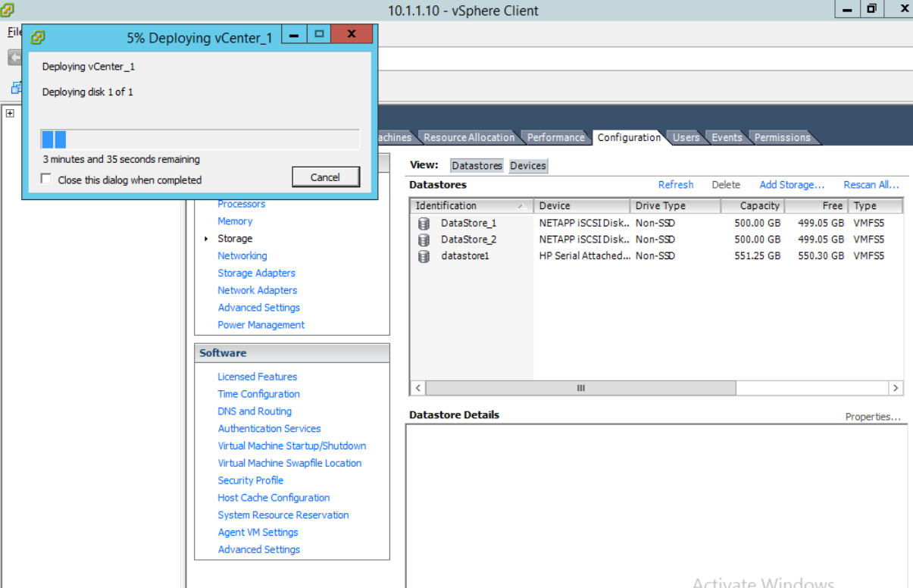Select the datastore1 disk icon
Image resolution: width=913 pixels, height=588 pixels.
[424, 255]
